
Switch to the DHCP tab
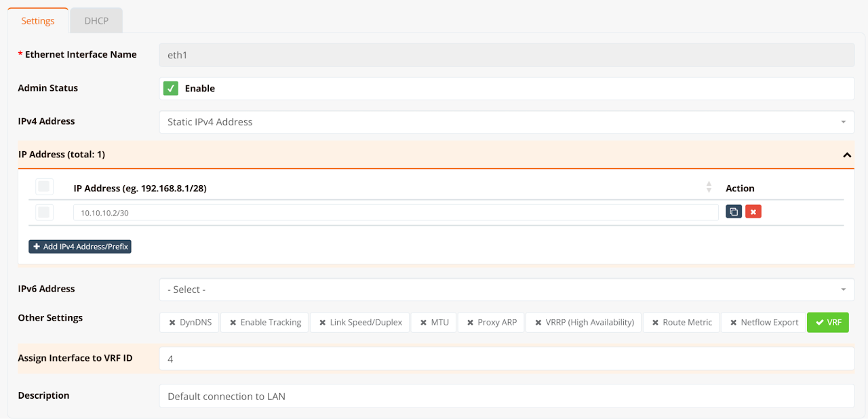pos(96,20)
